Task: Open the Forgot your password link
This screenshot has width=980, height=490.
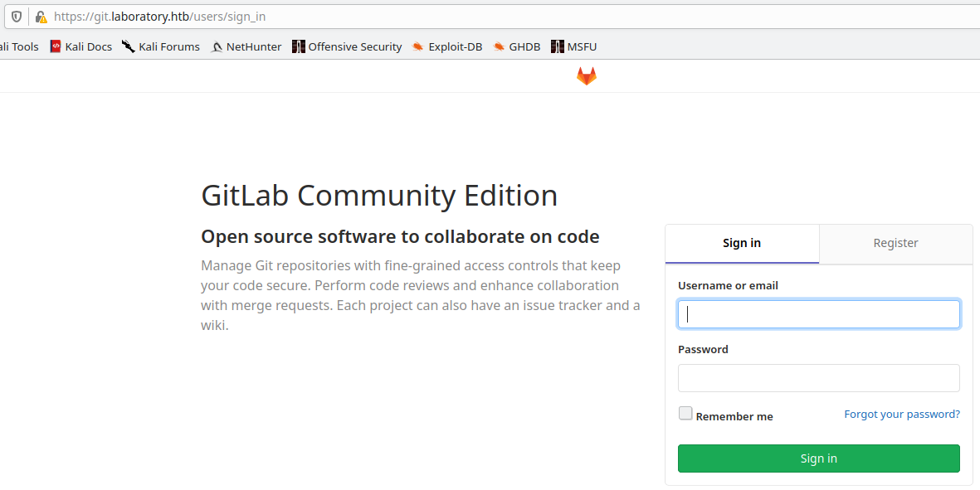Action: point(901,414)
